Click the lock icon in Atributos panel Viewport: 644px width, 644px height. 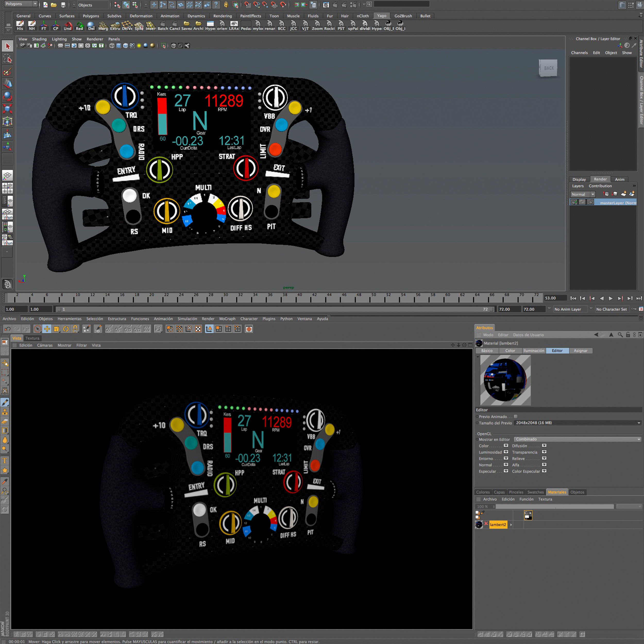point(628,335)
